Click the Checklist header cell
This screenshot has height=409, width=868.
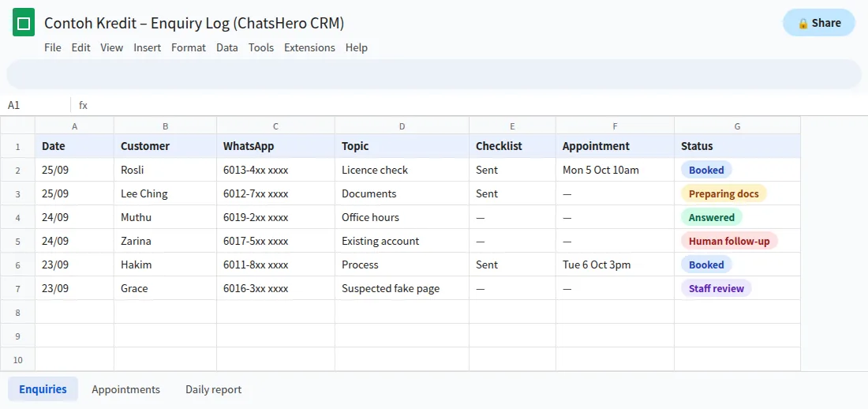tap(513, 146)
